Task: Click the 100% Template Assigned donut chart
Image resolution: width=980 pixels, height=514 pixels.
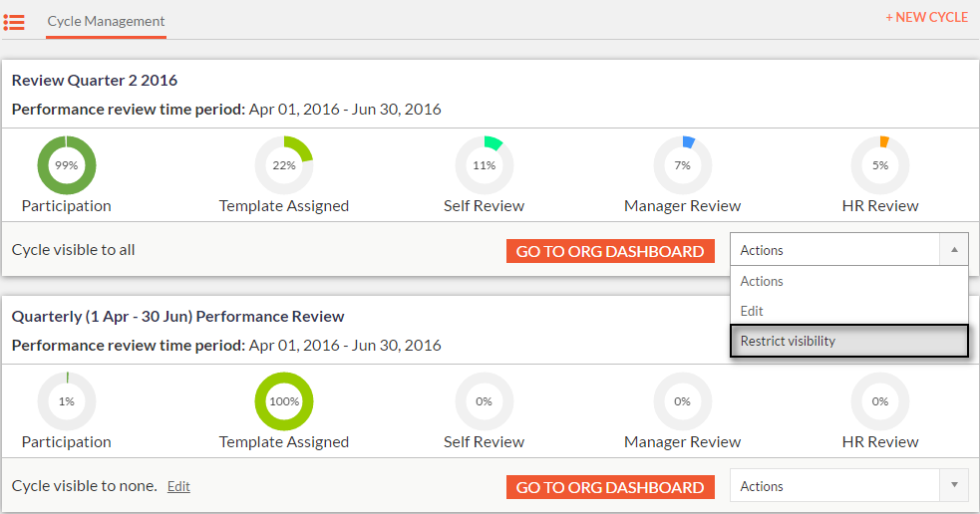Action: coord(284,401)
